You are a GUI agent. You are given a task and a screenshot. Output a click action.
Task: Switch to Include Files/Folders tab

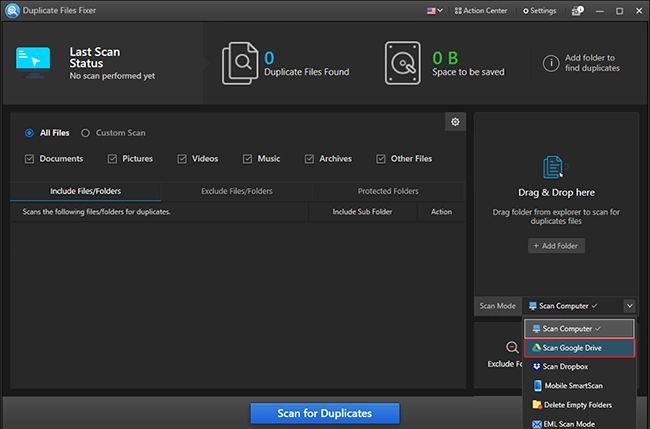click(85, 191)
